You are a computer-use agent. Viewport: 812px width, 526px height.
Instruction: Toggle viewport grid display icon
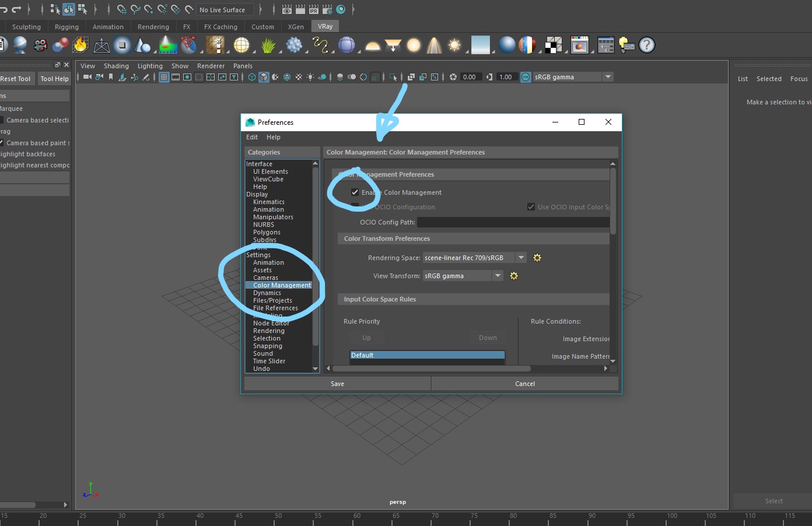(x=164, y=77)
